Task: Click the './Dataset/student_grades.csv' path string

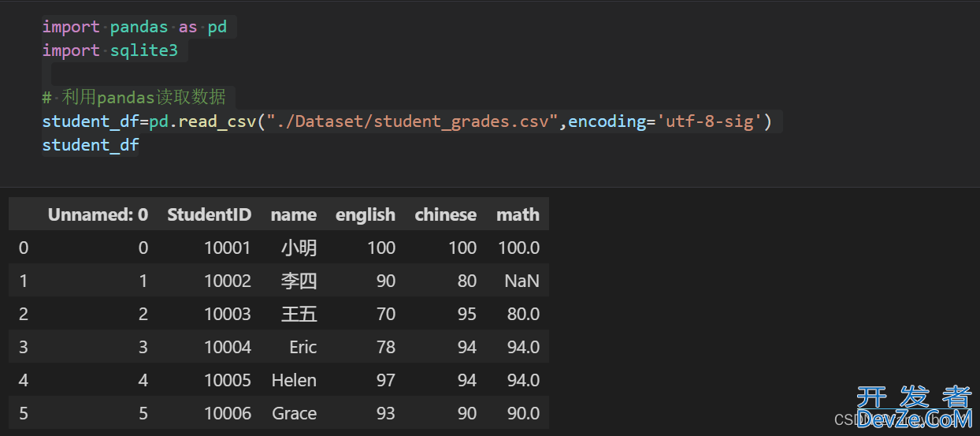Action: coord(413,121)
